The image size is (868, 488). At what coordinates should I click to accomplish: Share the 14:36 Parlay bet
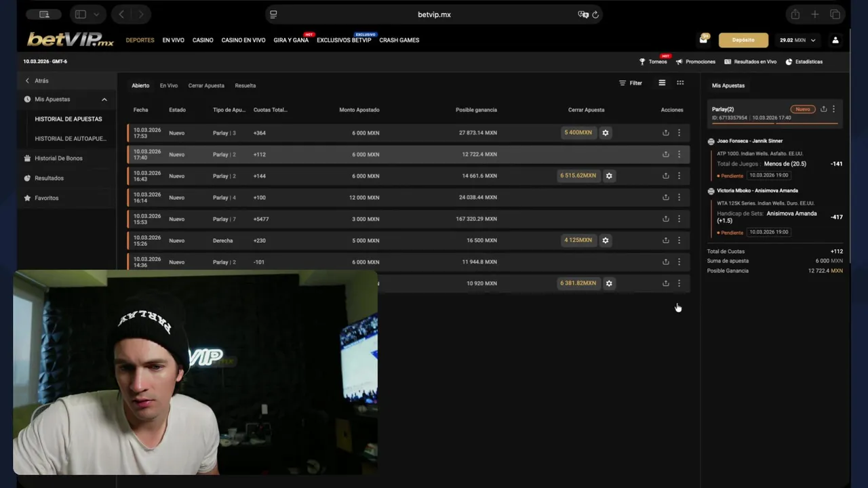(666, 262)
